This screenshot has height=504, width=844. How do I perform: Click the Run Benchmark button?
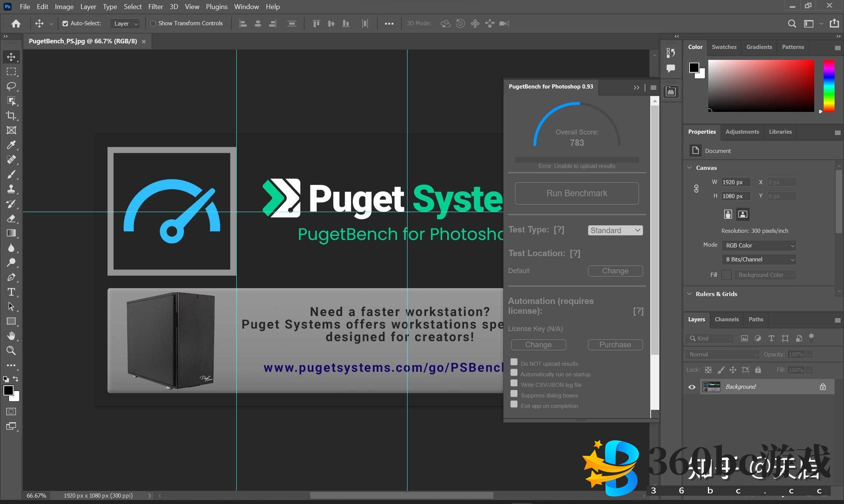pos(576,193)
